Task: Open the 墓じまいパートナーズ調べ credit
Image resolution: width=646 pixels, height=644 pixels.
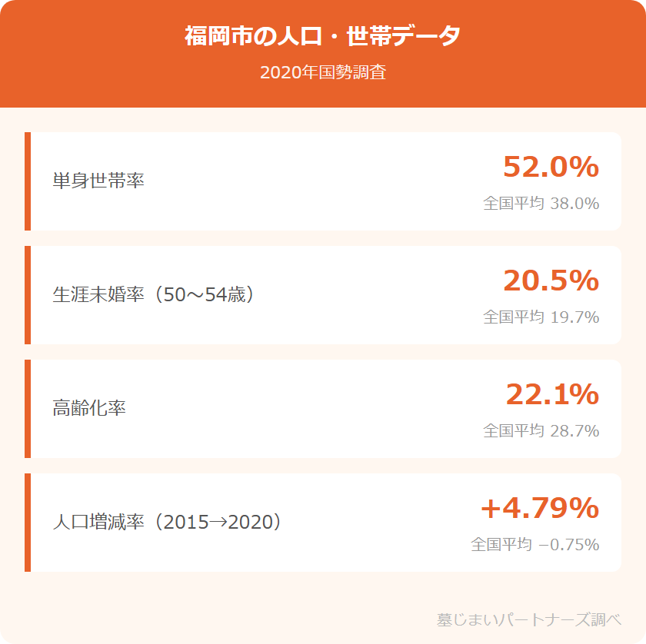Action: 528,619
